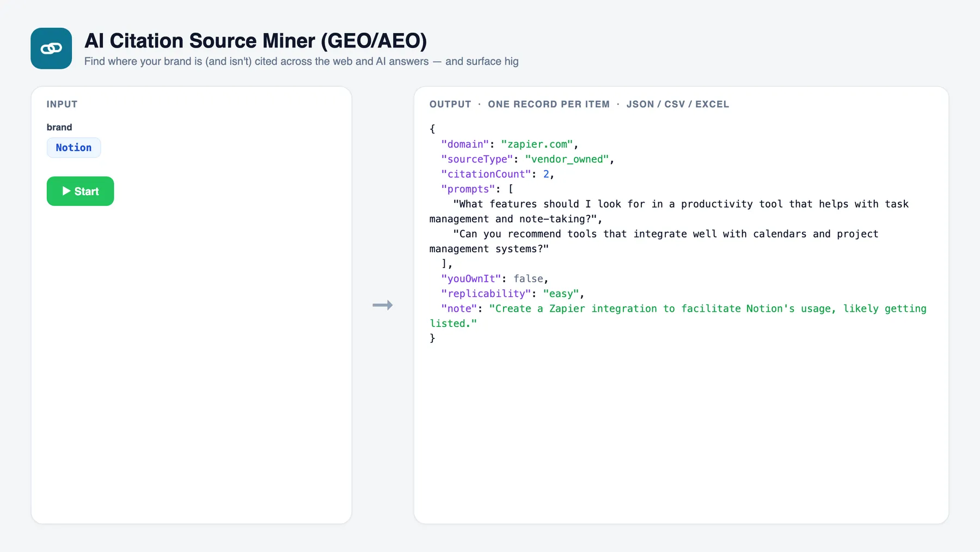980x552 pixels.
Task: Click the "vendor_owned" sourceType value
Action: click(567, 159)
